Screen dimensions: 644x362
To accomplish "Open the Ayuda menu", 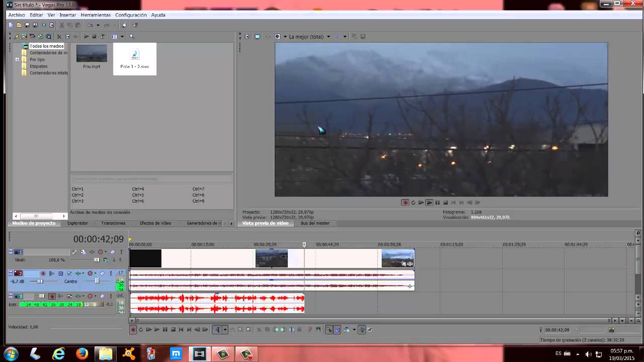I will coord(158,15).
